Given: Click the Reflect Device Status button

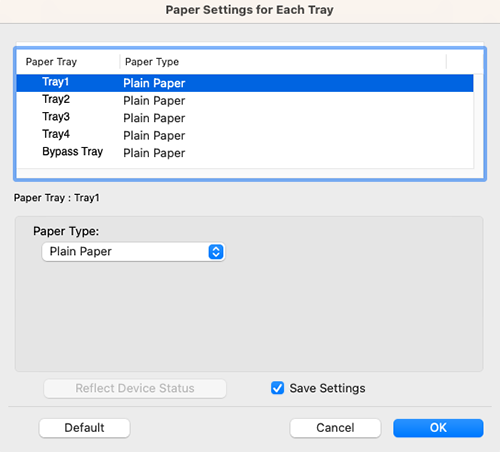Looking at the screenshot, I should click(135, 388).
